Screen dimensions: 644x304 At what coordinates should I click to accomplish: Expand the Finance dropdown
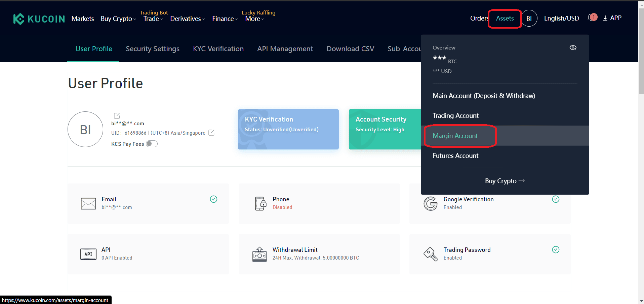pos(225,19)
